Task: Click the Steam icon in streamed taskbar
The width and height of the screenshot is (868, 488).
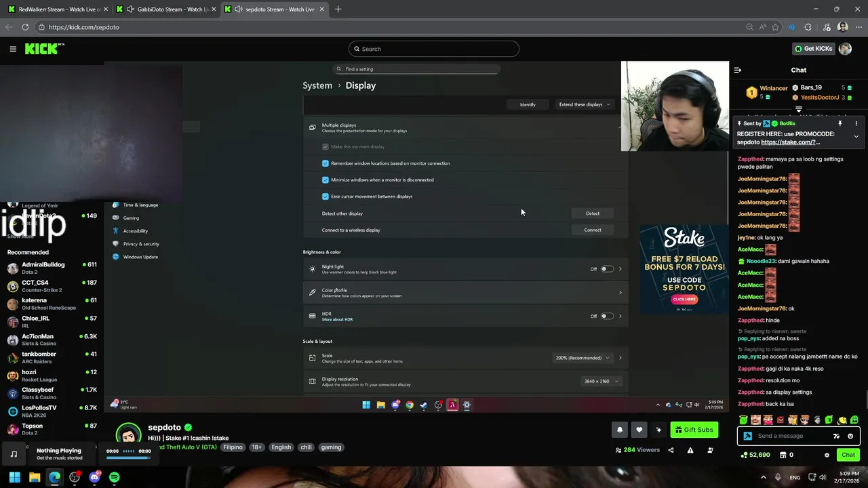Action: coord(424,405)
